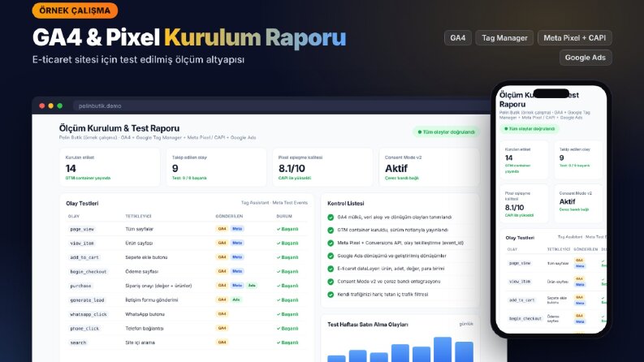The width and height of the screenshot is (644, 362).
Task: Click the "Takip edilen olay 9" card in browser
Action: click(x=217, y=167)
